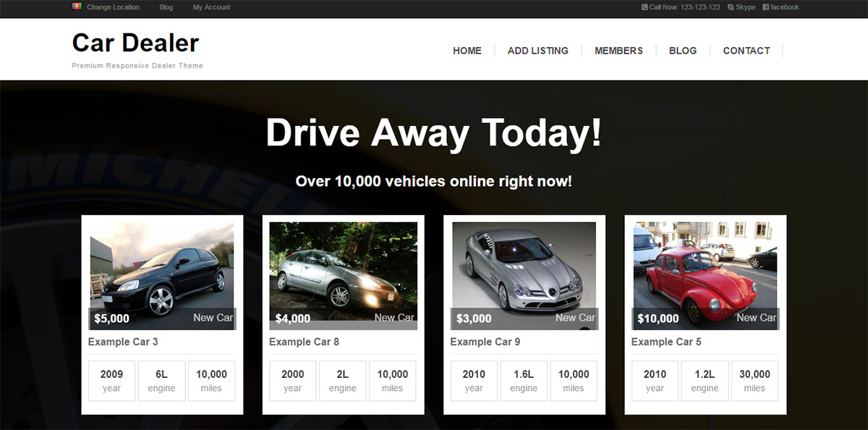This screenshot has height=430, width=868.
Task: Click the $5,000 price tag
Action: coord(111,319)
